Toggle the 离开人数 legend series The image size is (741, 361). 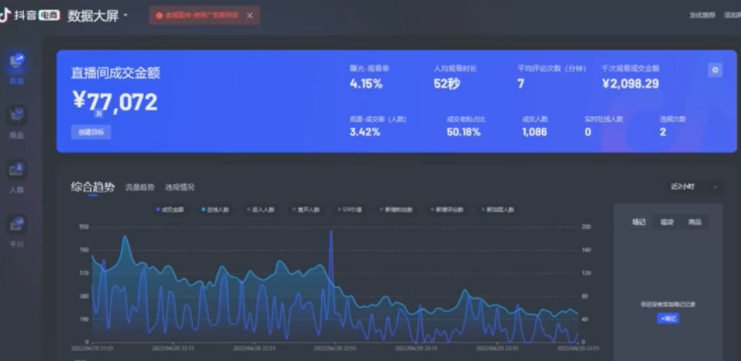(x=306, y=209)
